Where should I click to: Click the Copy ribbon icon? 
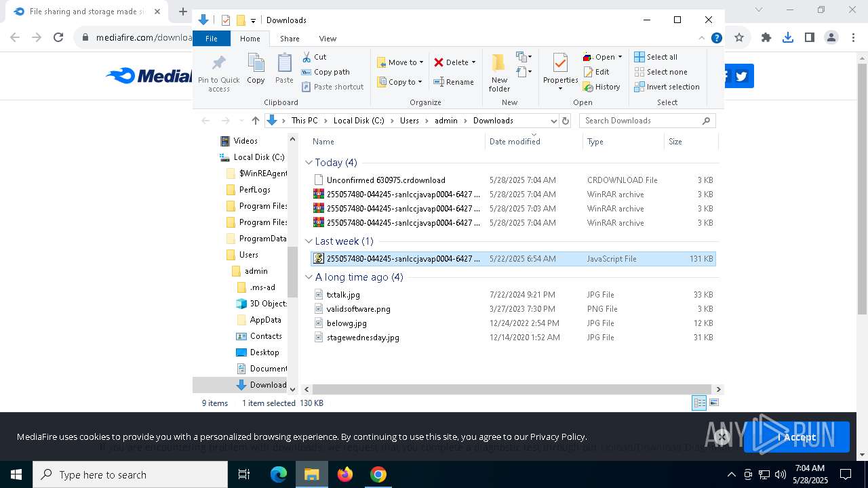click(x=256, y=69)
